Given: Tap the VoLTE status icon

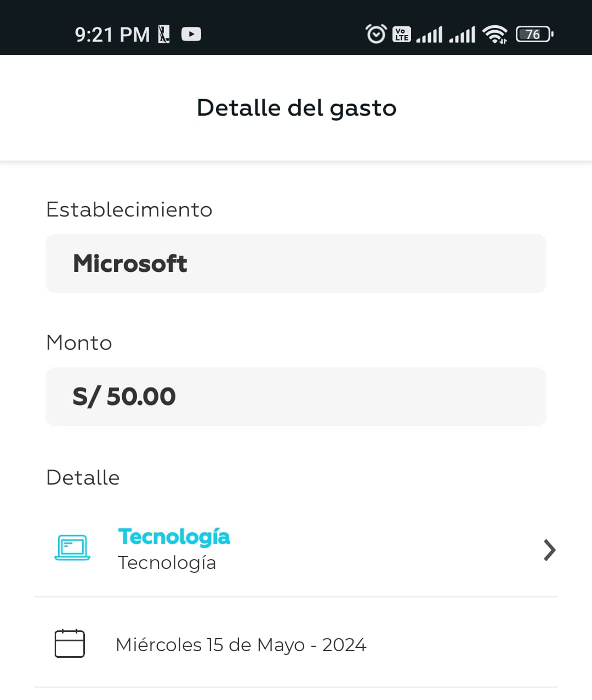Looking at the screenshot, I should pyautogui.click(x=402, y=35).
